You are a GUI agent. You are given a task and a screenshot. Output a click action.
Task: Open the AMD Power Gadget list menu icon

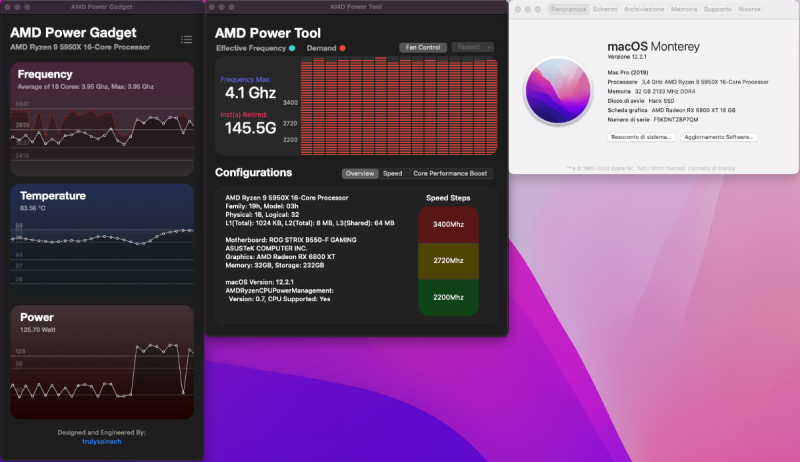[187, 40]
